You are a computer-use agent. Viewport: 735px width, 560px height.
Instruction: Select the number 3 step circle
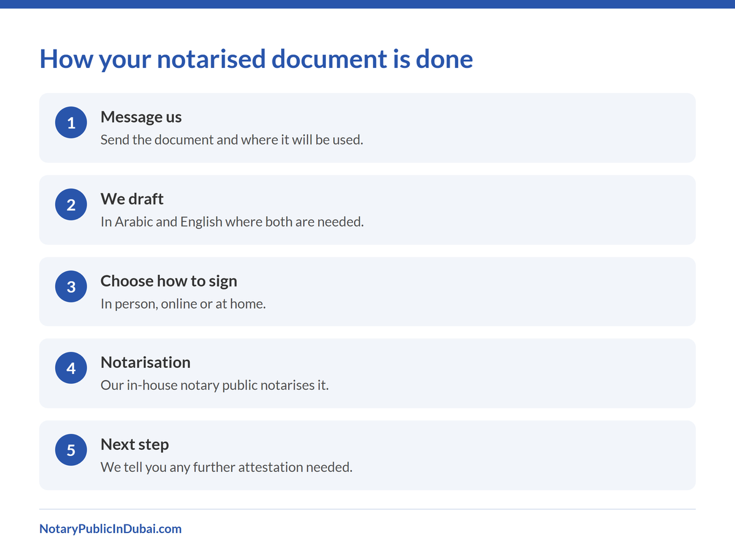(71, 286)
